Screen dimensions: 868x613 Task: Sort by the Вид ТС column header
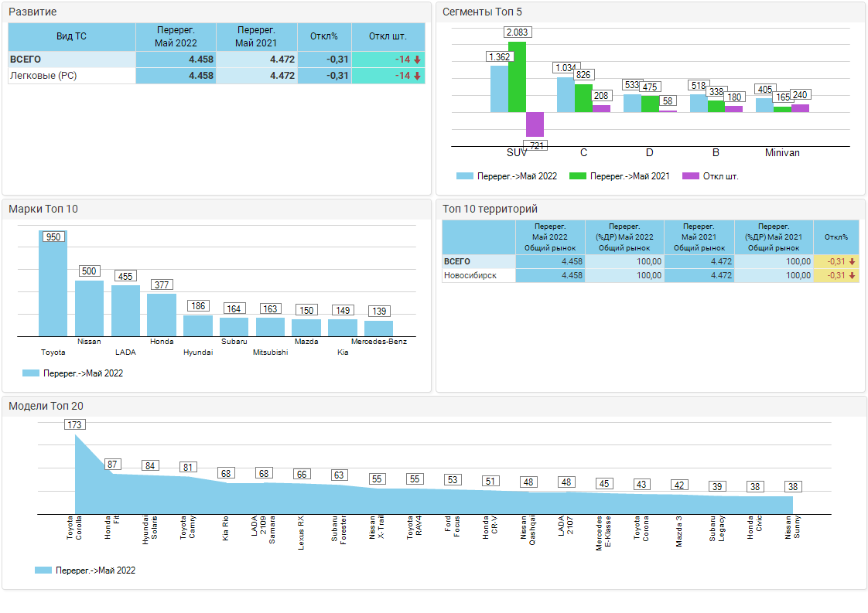click(71, 36)
